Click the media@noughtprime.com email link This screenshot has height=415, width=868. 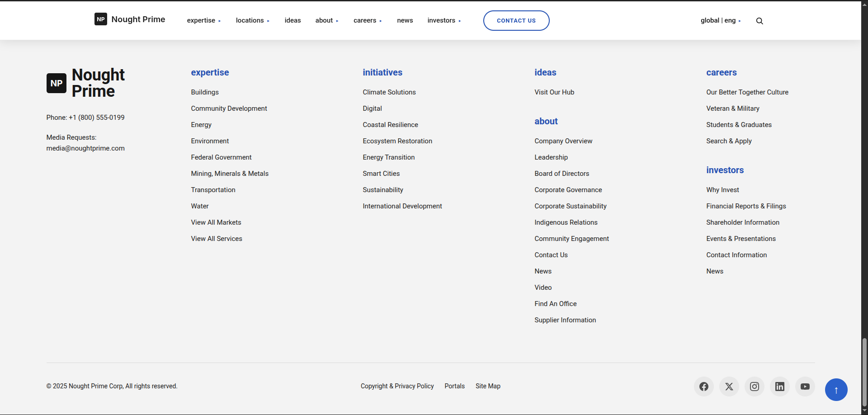click(85, 148)
